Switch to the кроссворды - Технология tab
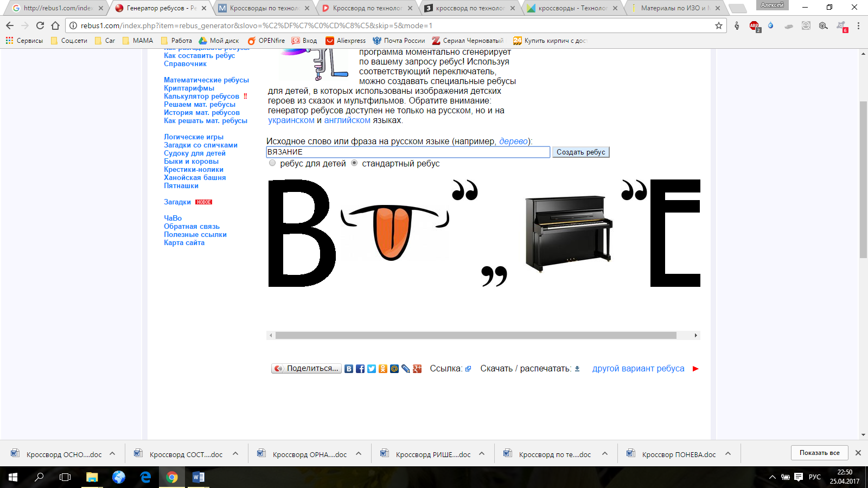The image size is (868, 488). [x=572, y=8]
